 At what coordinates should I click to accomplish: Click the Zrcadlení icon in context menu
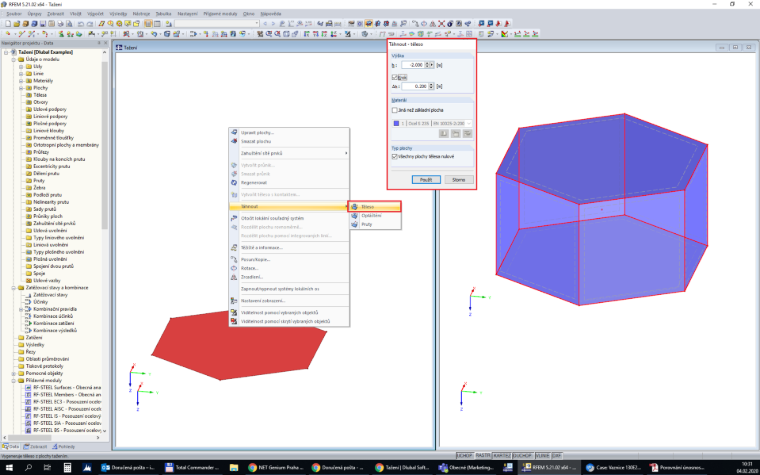coord(234,277)
